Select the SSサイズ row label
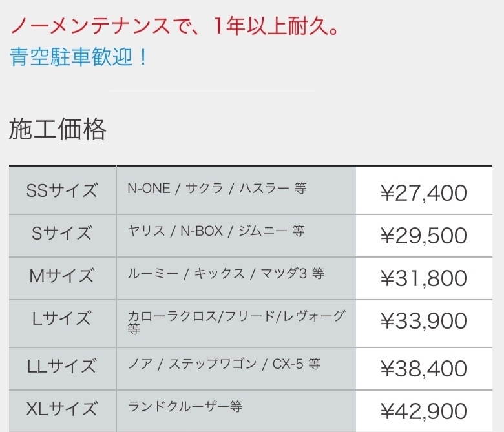Screen dimensions: 504x432 coord(62,191)
